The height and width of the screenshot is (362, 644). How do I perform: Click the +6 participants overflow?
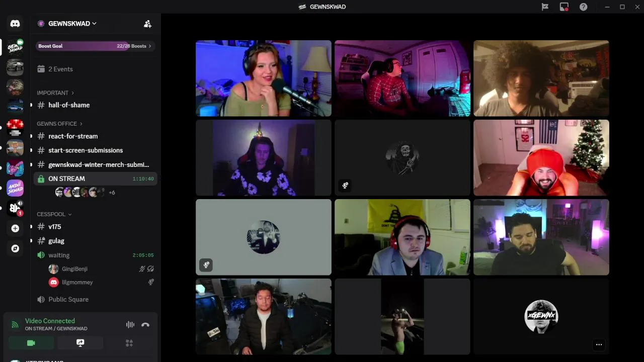coord(112,193)
